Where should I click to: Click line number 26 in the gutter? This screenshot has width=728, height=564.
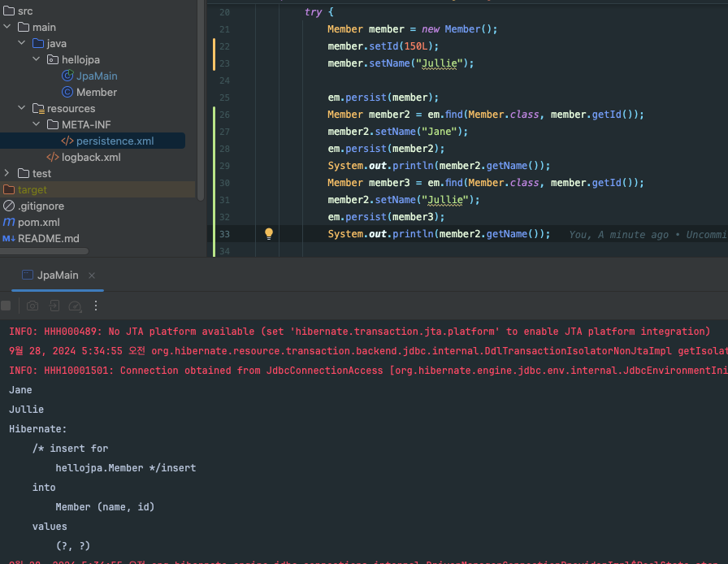click(224, 115)
